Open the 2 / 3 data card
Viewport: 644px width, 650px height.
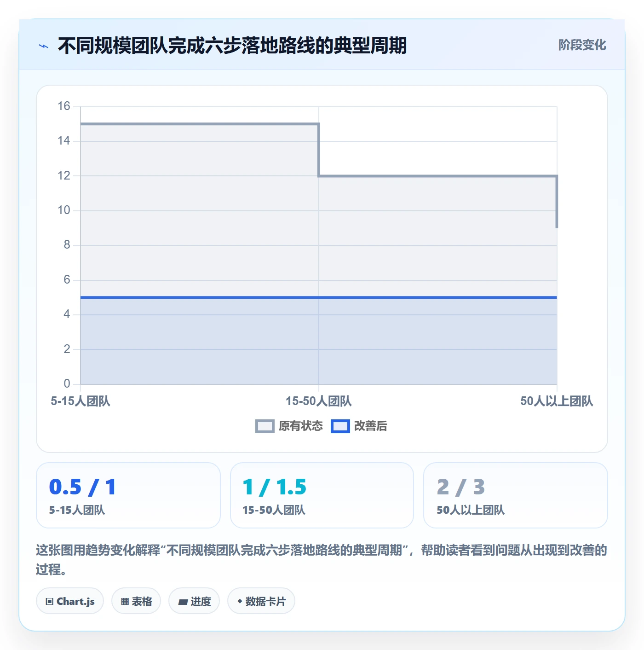[516, 495]
